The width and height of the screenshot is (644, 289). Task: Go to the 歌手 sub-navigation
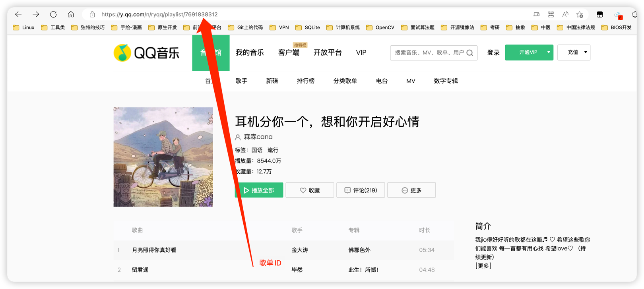pos(241,81)
